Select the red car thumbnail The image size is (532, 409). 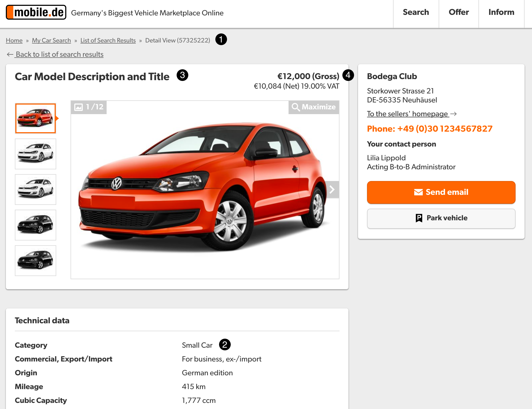(36, 118)
